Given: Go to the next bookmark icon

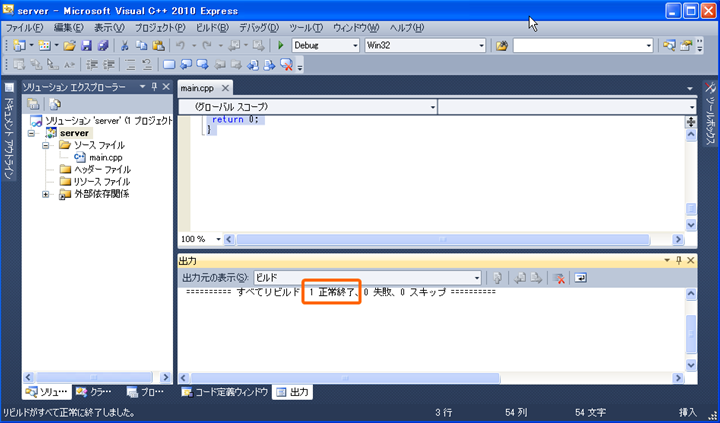Looking at the screenshot, I should click(x=202, y=65).
